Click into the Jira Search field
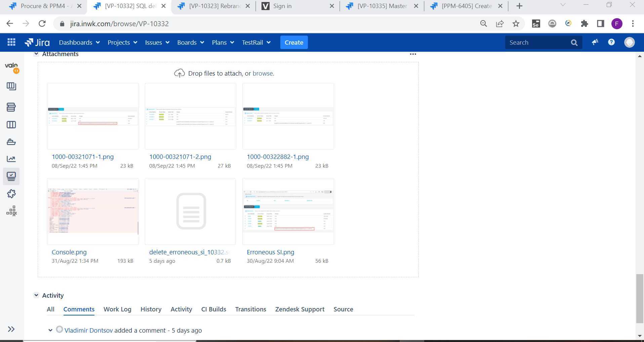The image size is (644, 342). 537,42
